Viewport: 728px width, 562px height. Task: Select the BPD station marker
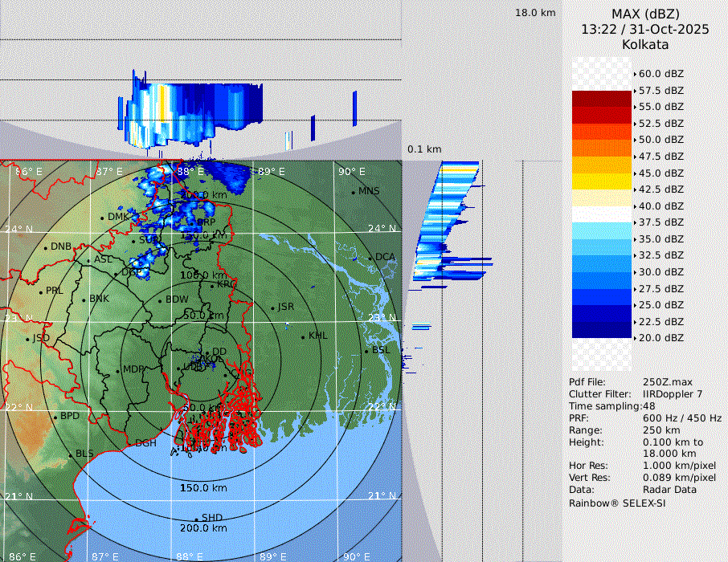[55, 417]
